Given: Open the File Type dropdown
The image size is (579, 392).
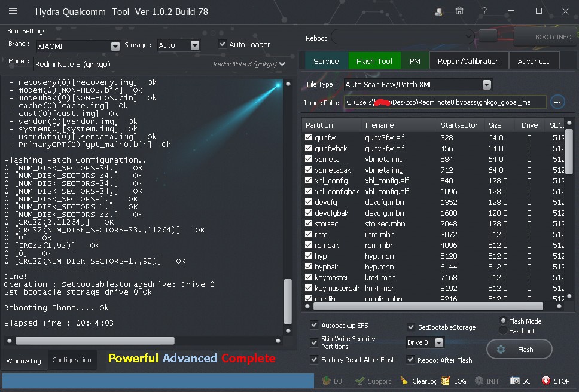Looking at the screenshot, I should (487, 84).
